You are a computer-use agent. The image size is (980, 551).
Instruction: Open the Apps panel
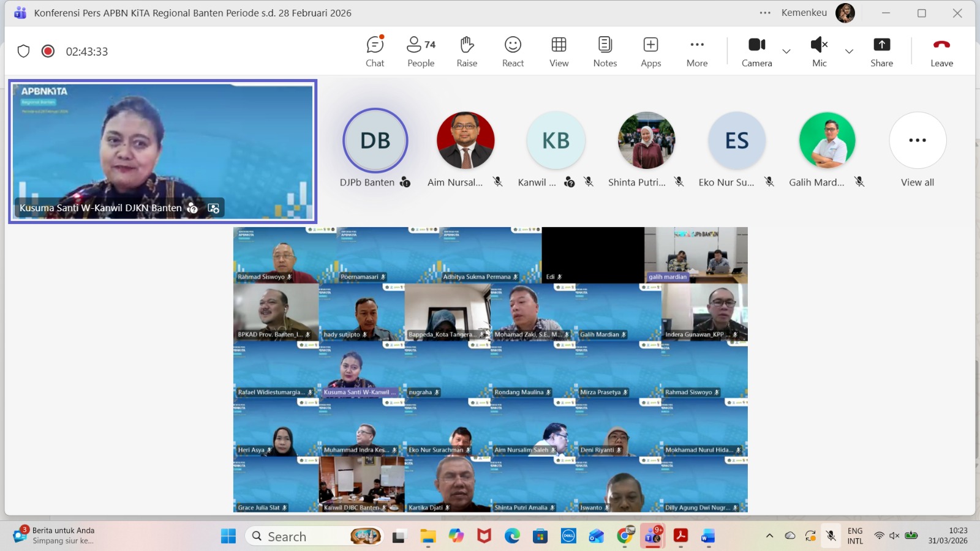coord(650,51)
